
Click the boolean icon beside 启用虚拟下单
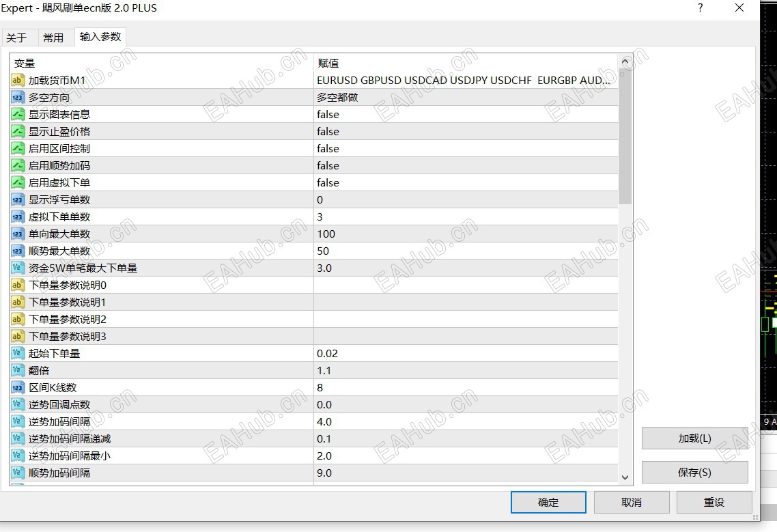17,182
